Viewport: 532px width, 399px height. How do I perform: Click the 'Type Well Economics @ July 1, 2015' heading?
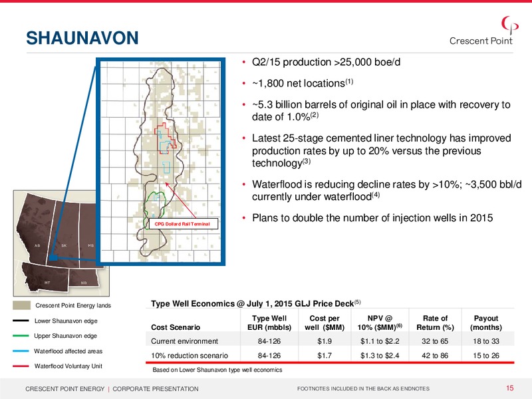256,303
